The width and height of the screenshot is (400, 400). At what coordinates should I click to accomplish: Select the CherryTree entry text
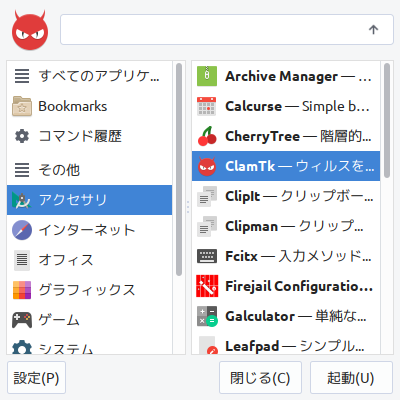pos(298,136)
